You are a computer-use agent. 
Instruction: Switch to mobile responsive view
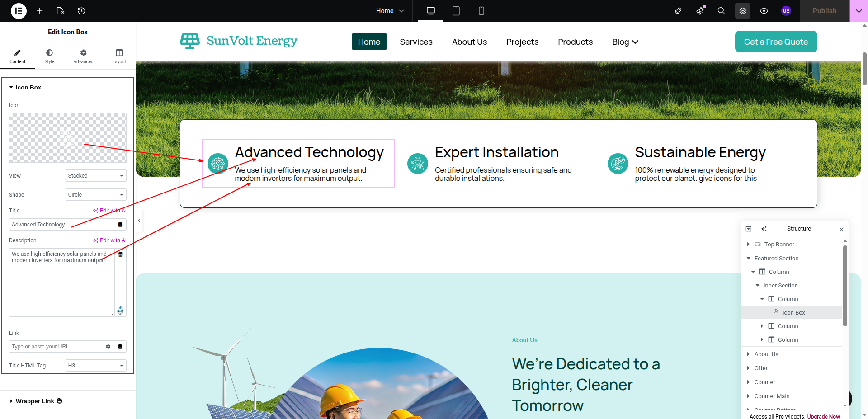481,11
